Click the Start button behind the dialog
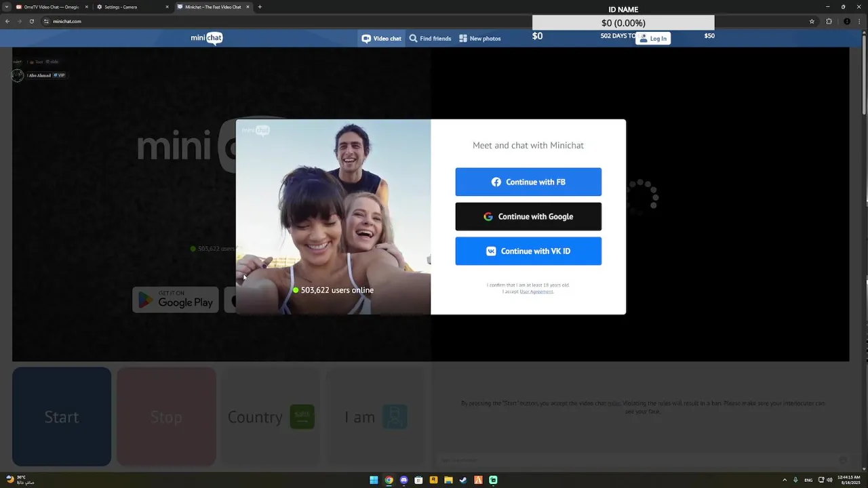 [62, 417]
